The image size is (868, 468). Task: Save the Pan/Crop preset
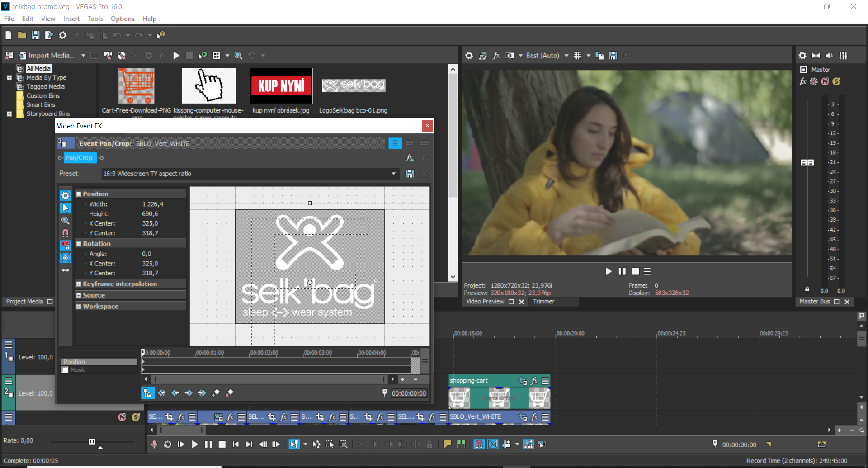410,174
